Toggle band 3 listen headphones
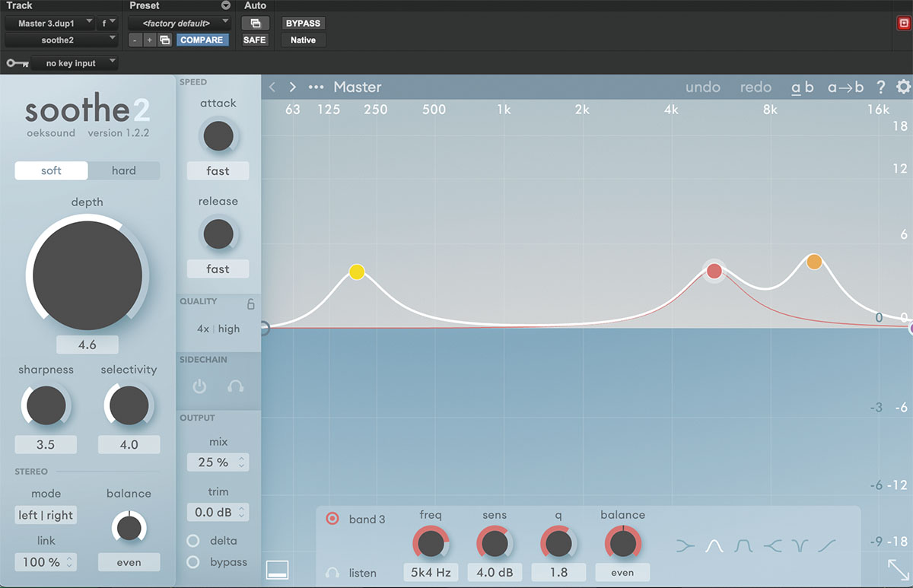Screen dimensions: 913x588 tap(332, 573)
